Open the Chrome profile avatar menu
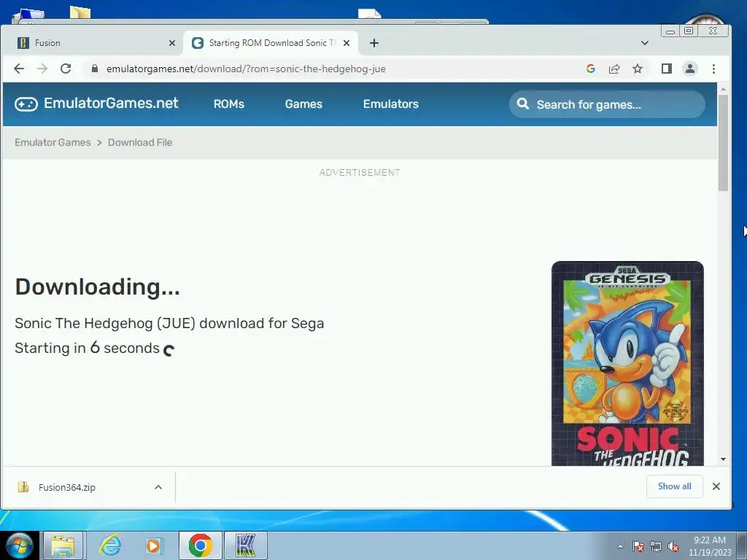The width and height of the screenshot is (747, 560). point(690,69)
